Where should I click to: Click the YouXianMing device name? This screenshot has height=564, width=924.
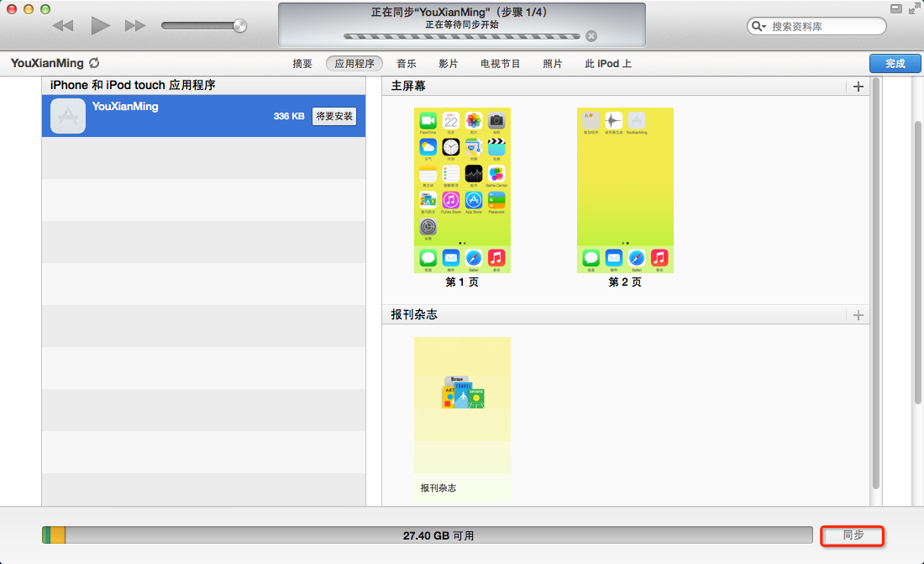[47, 63]
